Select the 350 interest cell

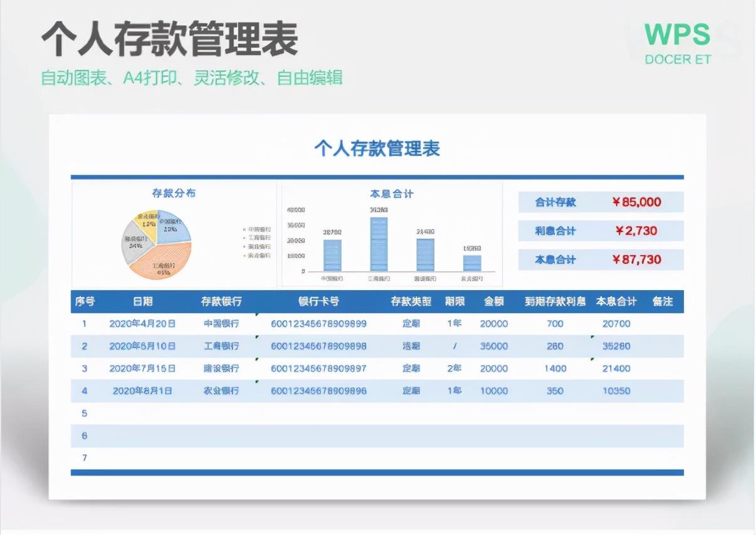[555, 391]
